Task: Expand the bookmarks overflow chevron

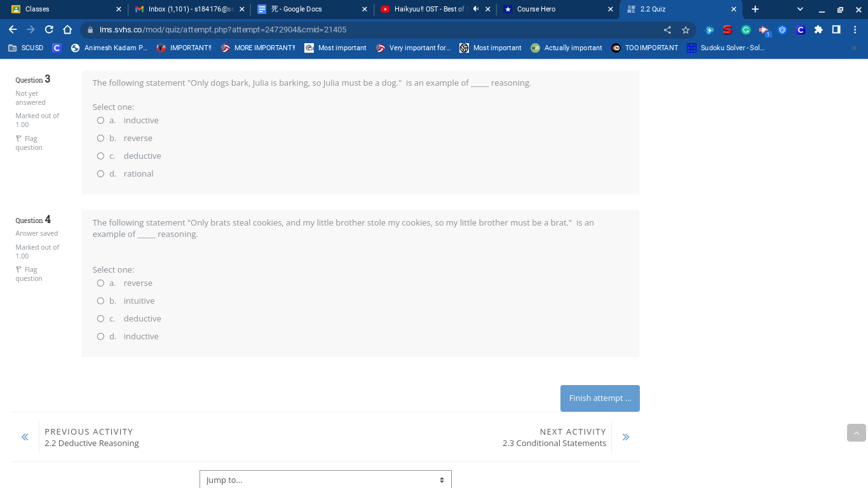Action: (854, 48)
